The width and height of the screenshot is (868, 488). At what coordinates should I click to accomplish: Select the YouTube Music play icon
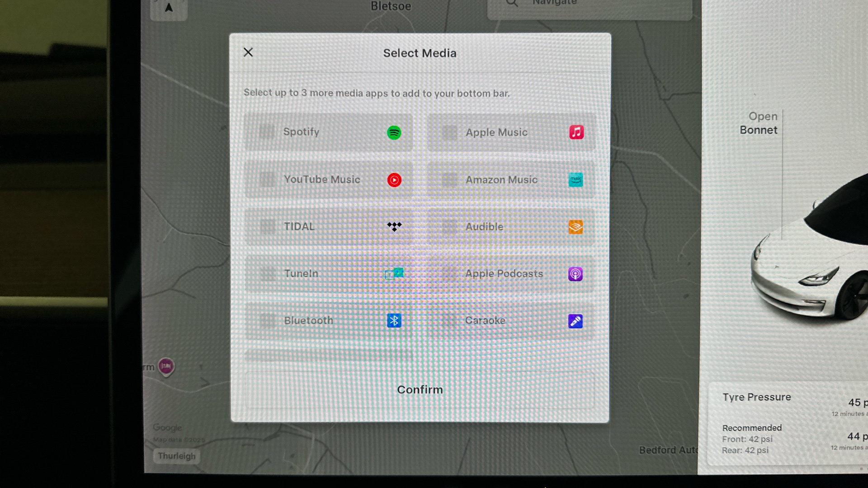coord(394,180)
